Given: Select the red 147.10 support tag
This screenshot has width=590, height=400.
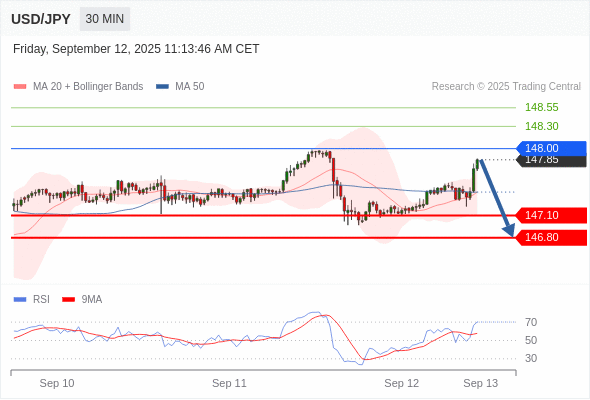Looking at the screenshot, I should (551, 215).
